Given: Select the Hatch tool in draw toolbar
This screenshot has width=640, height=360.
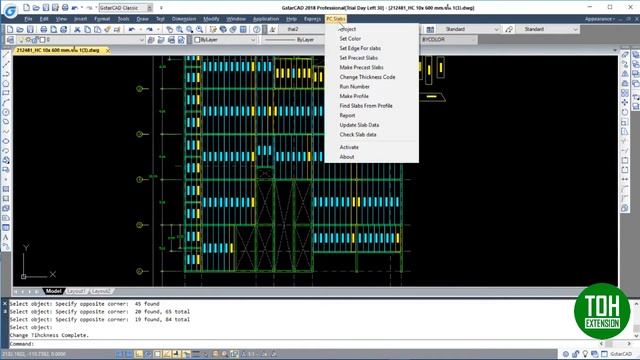Looking at the screenshot, I should [6, 189].
